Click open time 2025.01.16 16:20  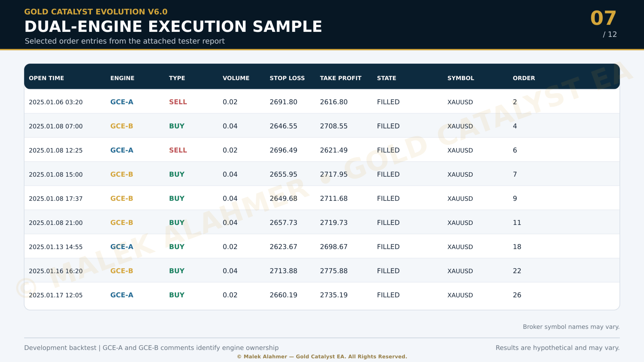[x=56, y=271]
